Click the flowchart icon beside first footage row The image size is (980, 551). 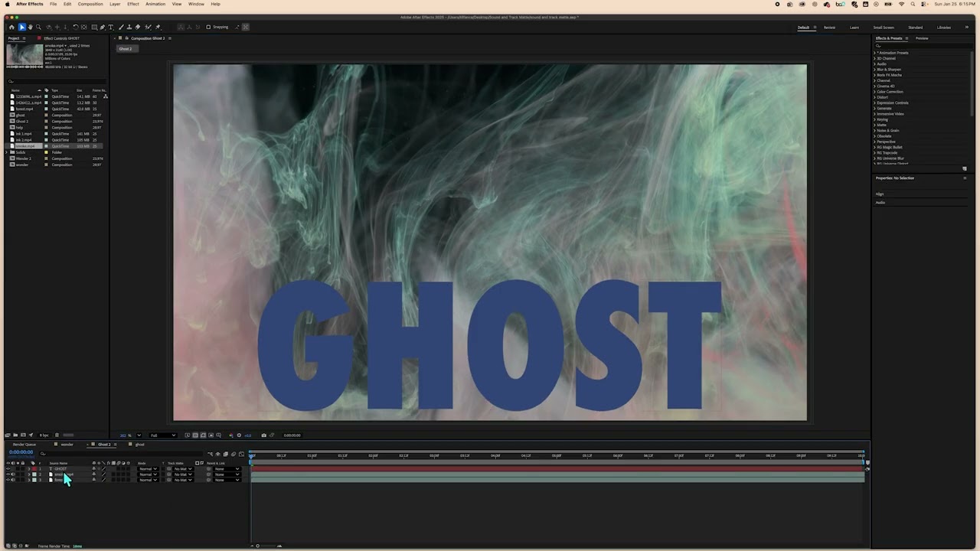pyautogui.click(x=106, y=96)
